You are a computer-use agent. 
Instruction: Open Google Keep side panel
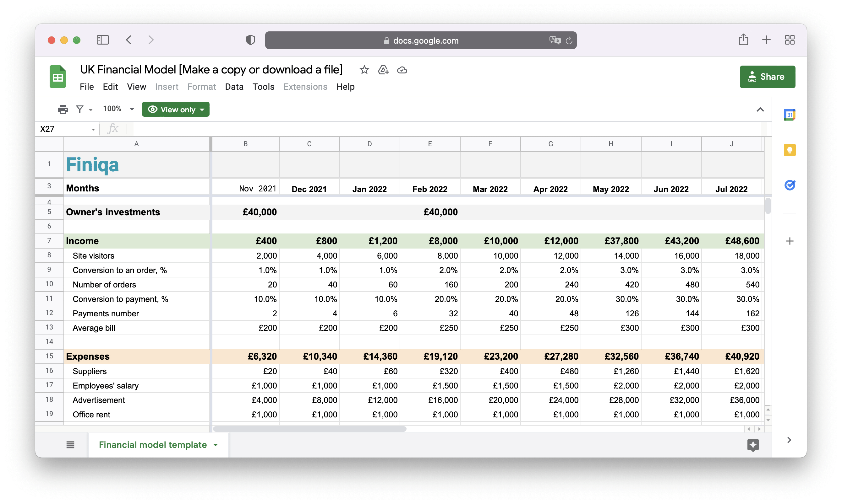(789, 150)
